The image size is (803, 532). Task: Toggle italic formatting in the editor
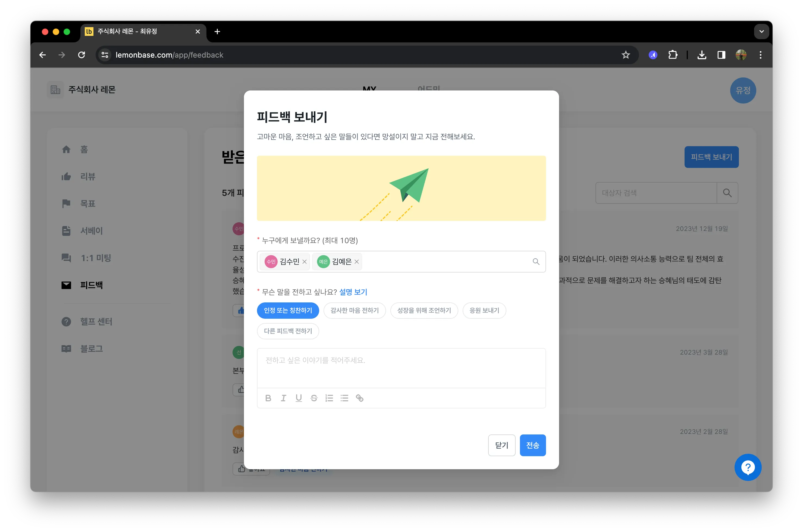point(283,398)
